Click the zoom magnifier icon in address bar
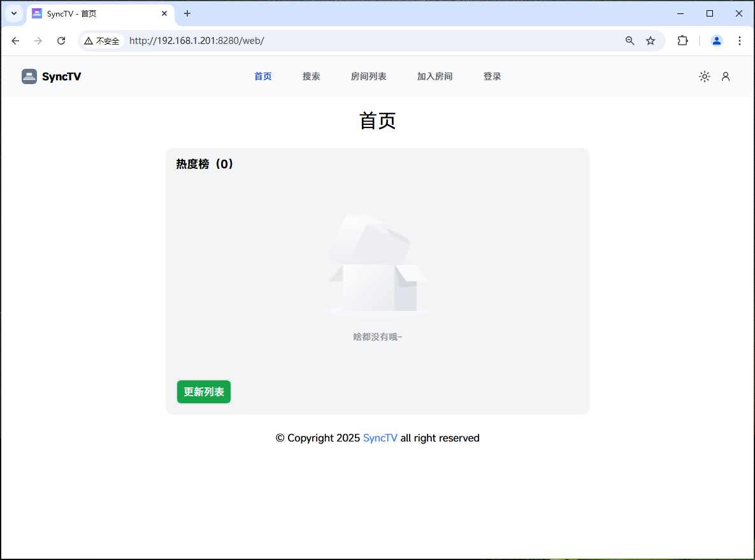Image resolution: width=755 pixels, height=560 pixels. [x=629, y=40]
